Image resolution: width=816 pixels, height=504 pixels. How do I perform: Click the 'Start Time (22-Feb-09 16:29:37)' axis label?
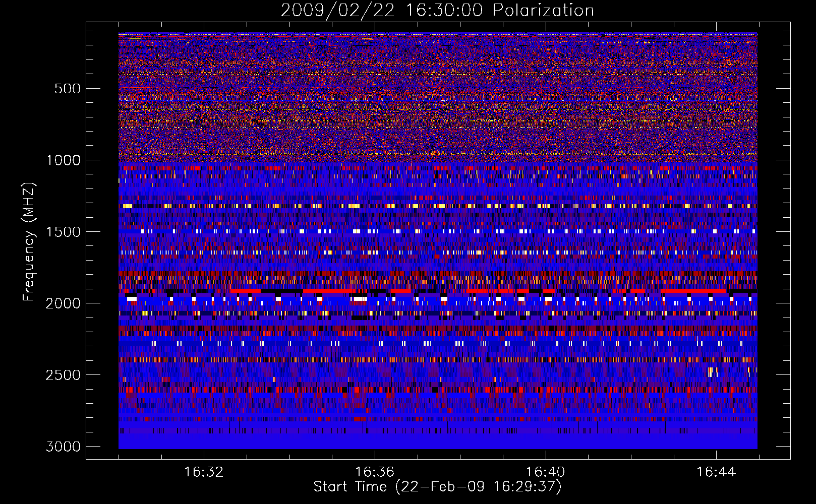437,487
